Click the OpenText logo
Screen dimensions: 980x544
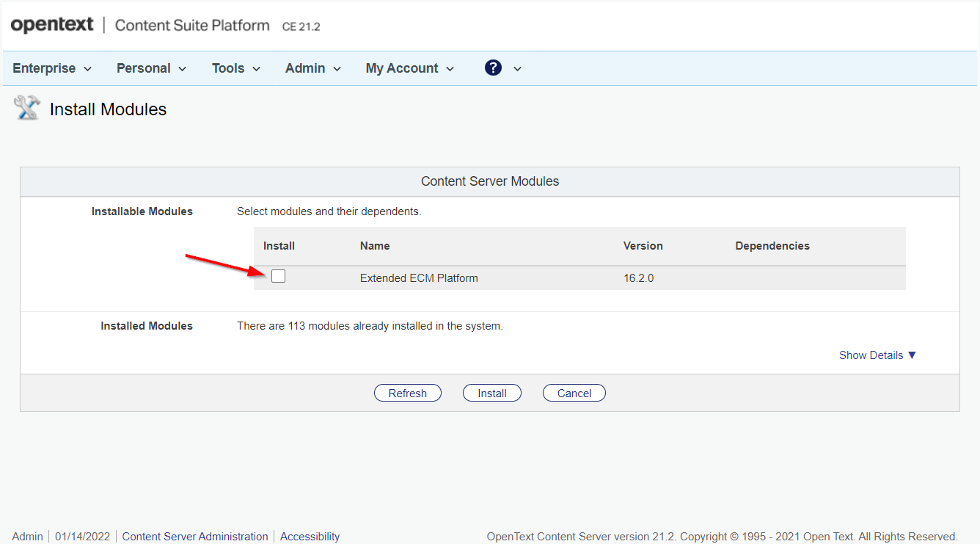[x=52, y=25]
